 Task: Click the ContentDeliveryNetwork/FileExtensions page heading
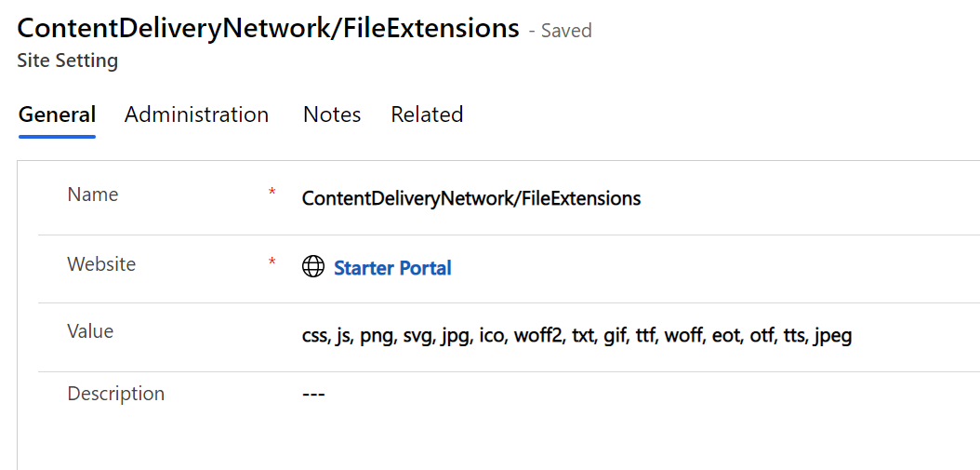(x=268, y=28)
